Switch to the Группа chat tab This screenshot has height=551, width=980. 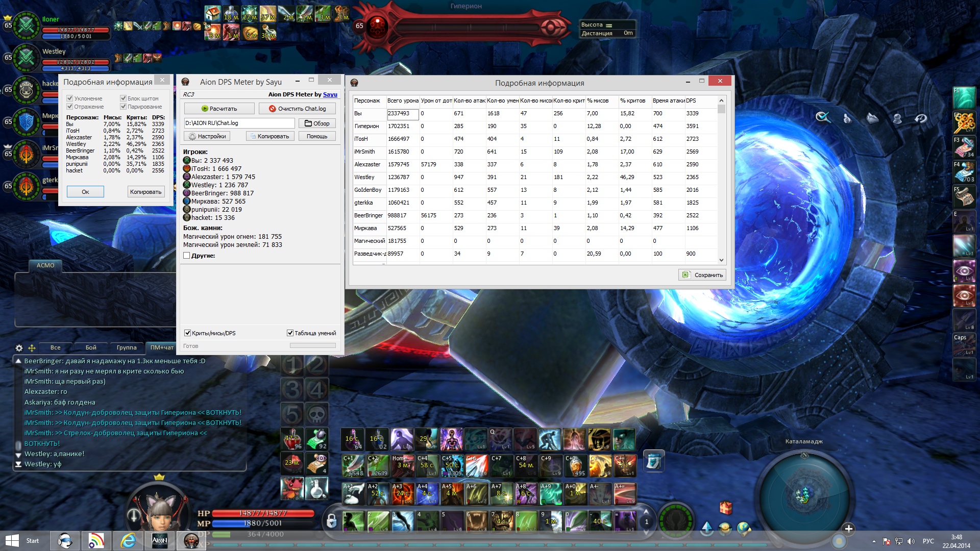(x=127, y=347)
